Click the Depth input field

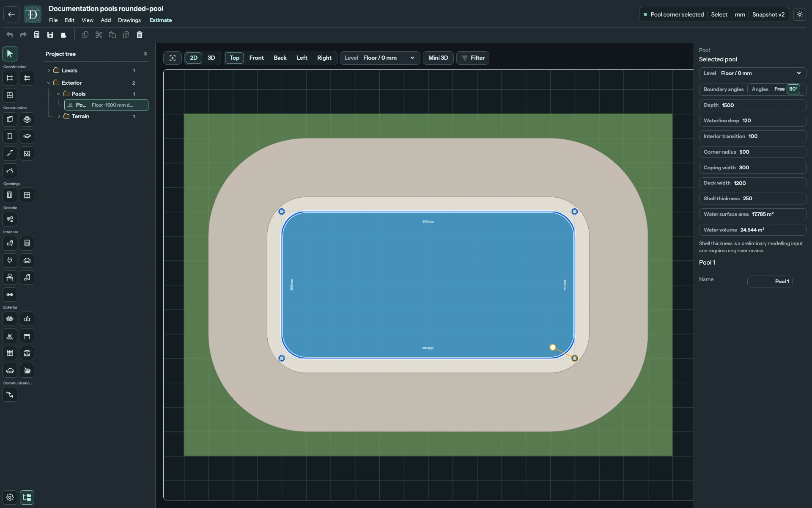(x=752, y=105)
